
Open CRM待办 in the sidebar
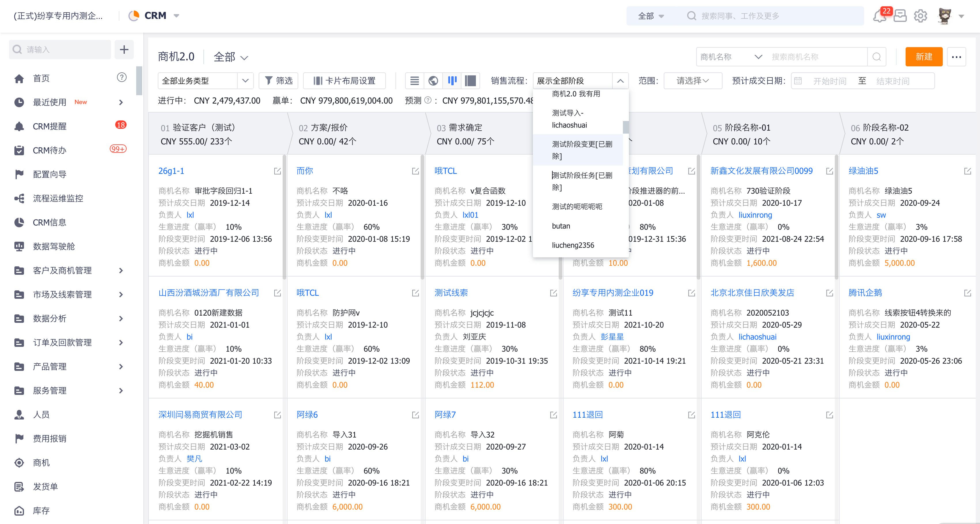click(x=50, y=150)
